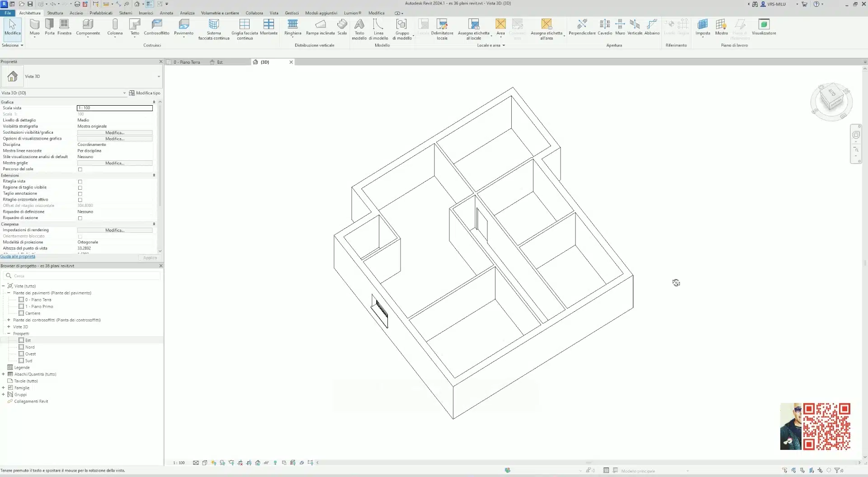Expand the Seleziona panel dropdown
The width and height of the screenshot is (868, 477).
12,45
